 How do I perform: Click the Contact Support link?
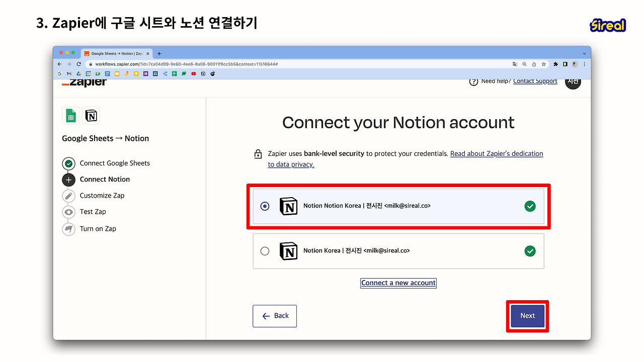535,81
